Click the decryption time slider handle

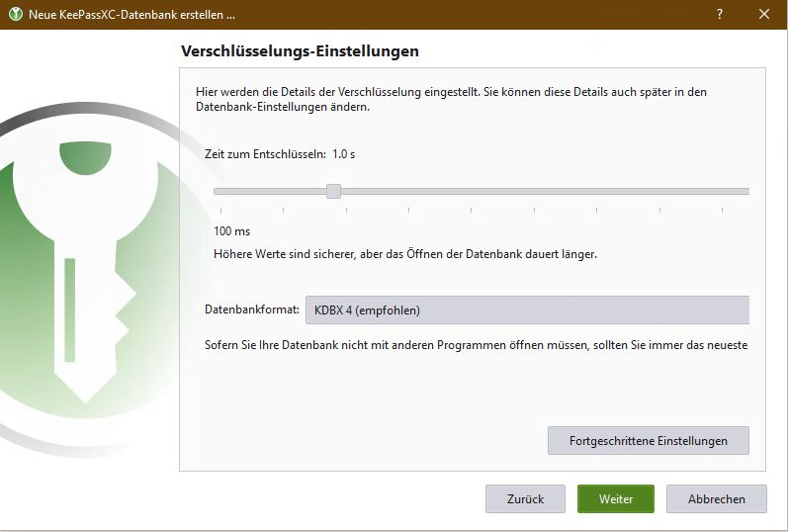coord(333,191)
